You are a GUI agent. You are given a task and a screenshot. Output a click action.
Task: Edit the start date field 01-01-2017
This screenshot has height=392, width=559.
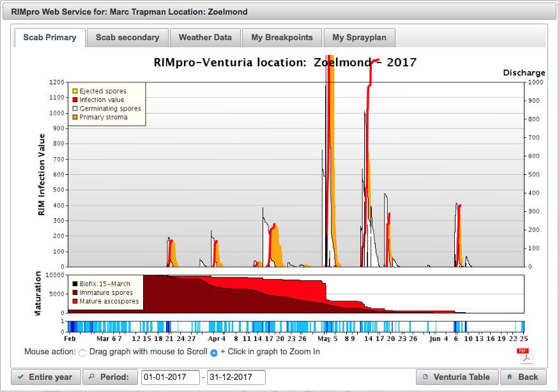click(x=171, y=377)
